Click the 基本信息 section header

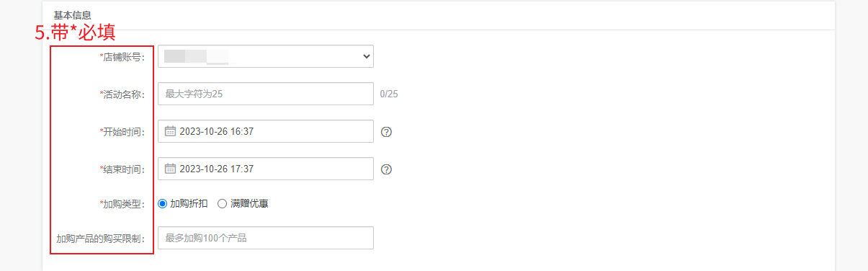(x=72, y=14)
